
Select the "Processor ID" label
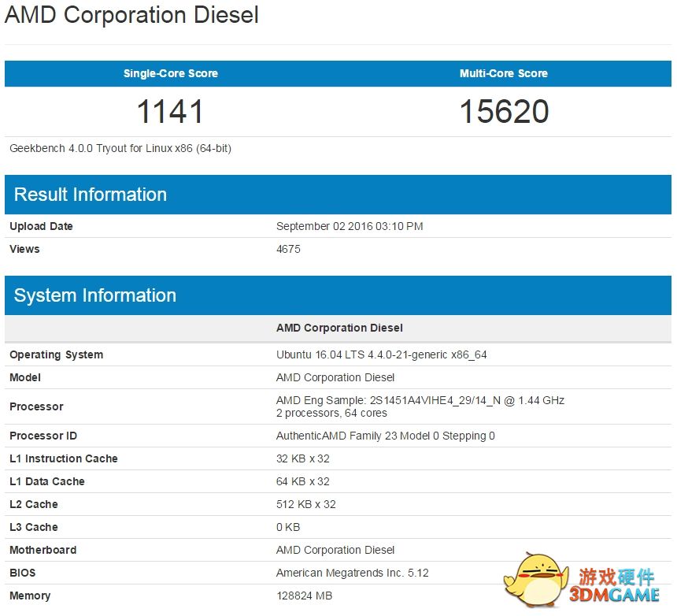43,436
